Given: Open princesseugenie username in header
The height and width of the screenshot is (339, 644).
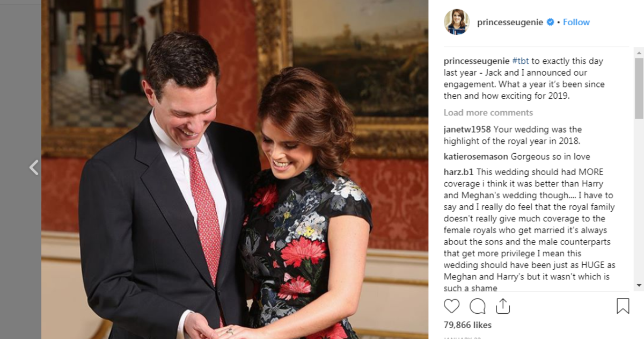Looking at the screenshot, I should point(510,22).
